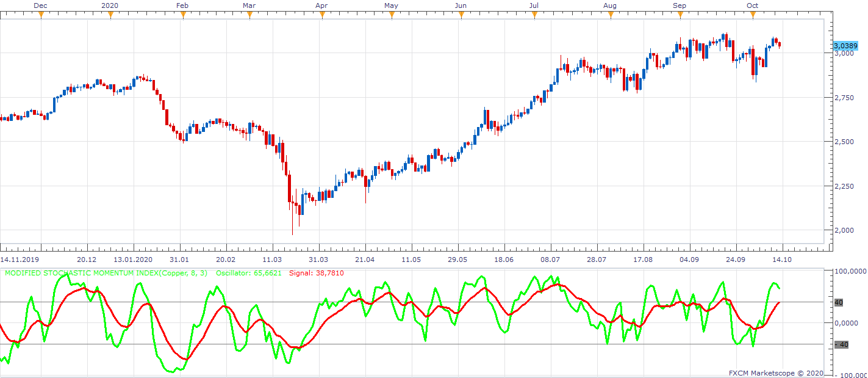Click the Jun orange triangle marker
Screen dimensions: 868x378
pyautogui.click(x=461, y=15)
